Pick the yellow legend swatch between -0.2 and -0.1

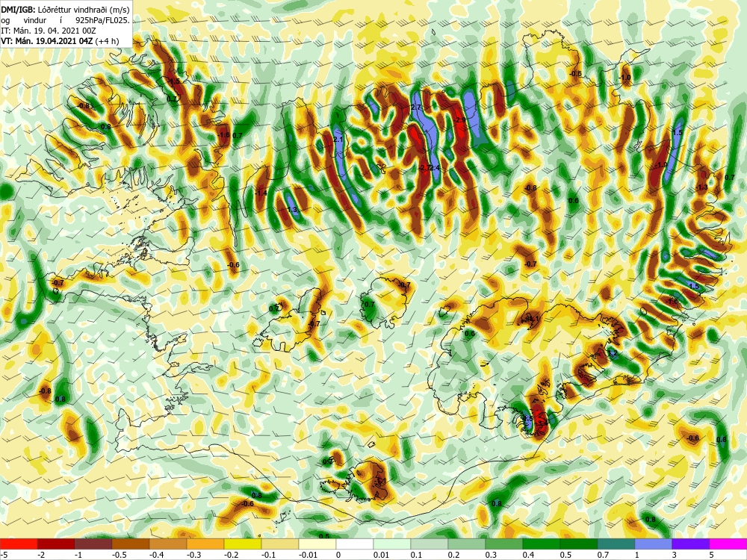coord(243,544)
